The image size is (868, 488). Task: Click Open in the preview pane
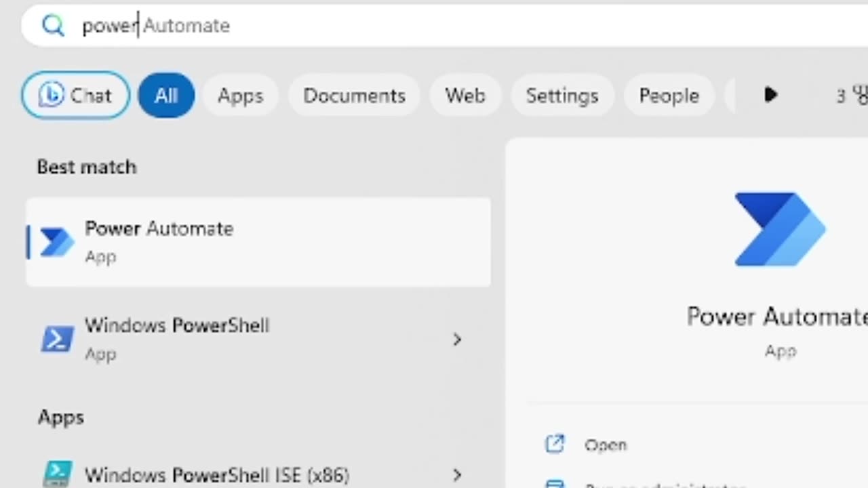(606, 445)
